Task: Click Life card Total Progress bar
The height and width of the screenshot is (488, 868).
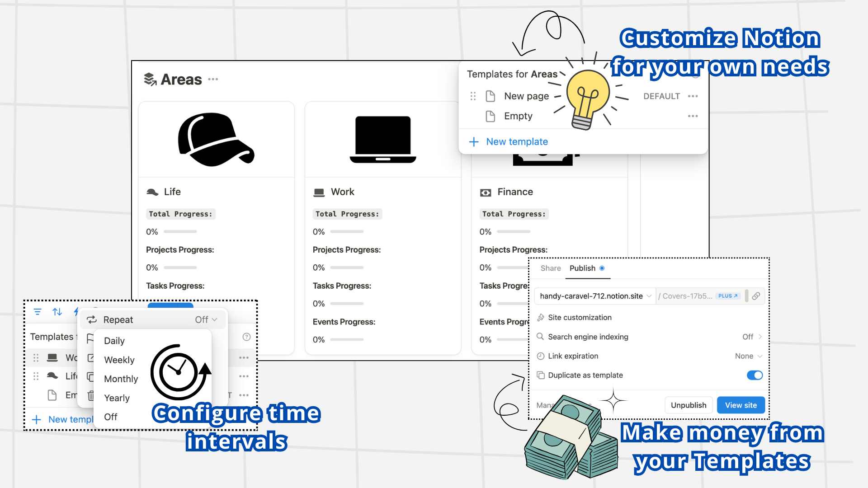Action: (180, 231)
